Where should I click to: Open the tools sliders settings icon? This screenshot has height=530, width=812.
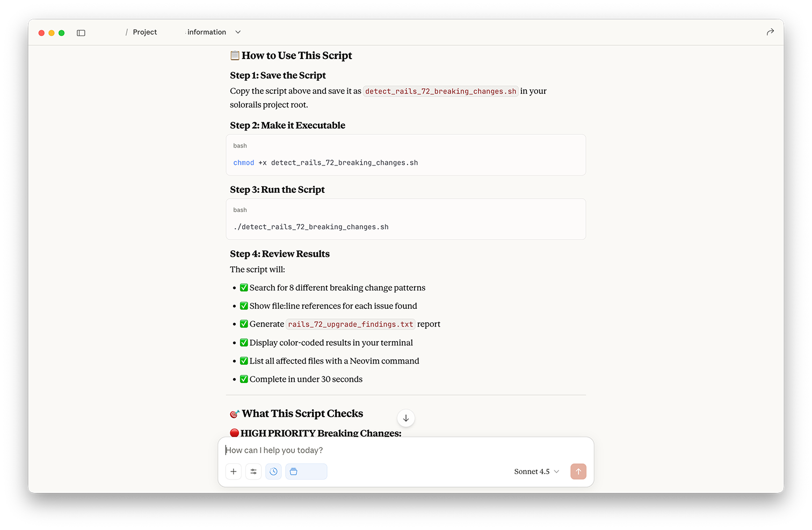(253, 471)
